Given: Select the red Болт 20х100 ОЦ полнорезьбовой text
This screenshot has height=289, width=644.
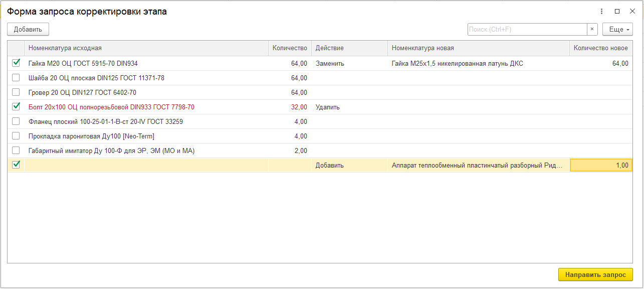Looking at the screenshot, I should [111, 107].
